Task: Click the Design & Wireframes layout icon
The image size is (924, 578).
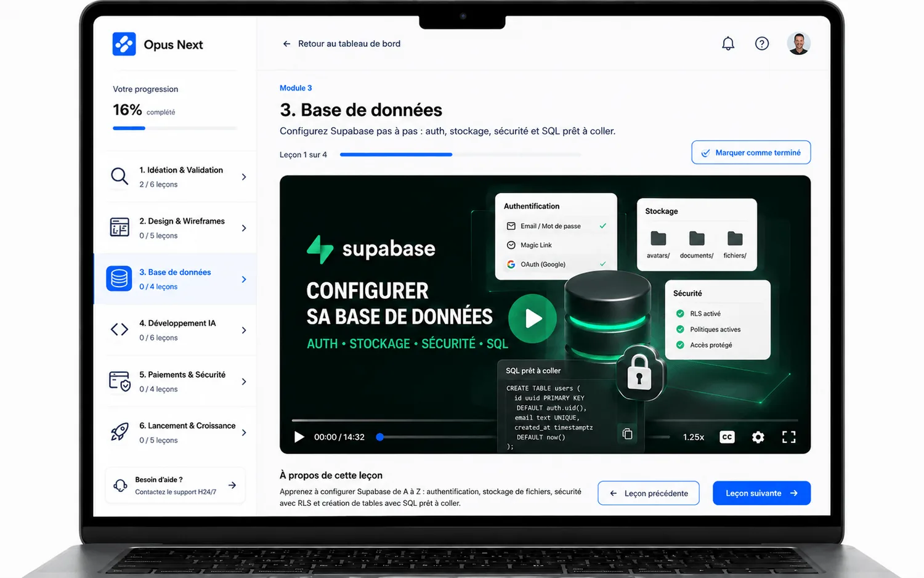Action: tap(120, 227)
